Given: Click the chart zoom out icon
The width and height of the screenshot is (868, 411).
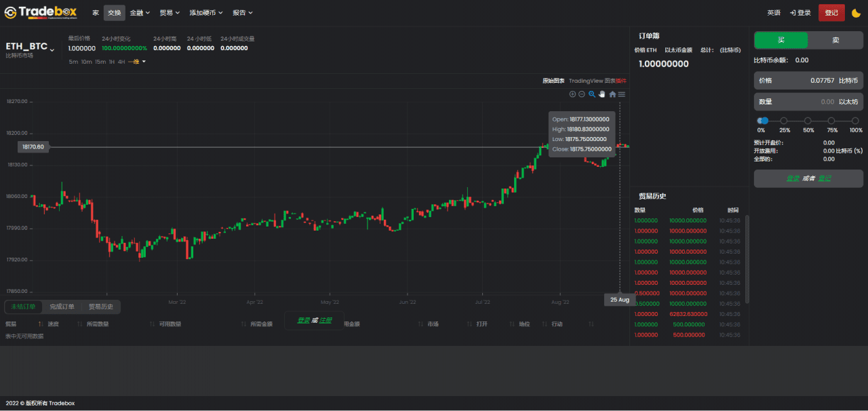Looking at the screenshot, I should (x=582, y=94).
